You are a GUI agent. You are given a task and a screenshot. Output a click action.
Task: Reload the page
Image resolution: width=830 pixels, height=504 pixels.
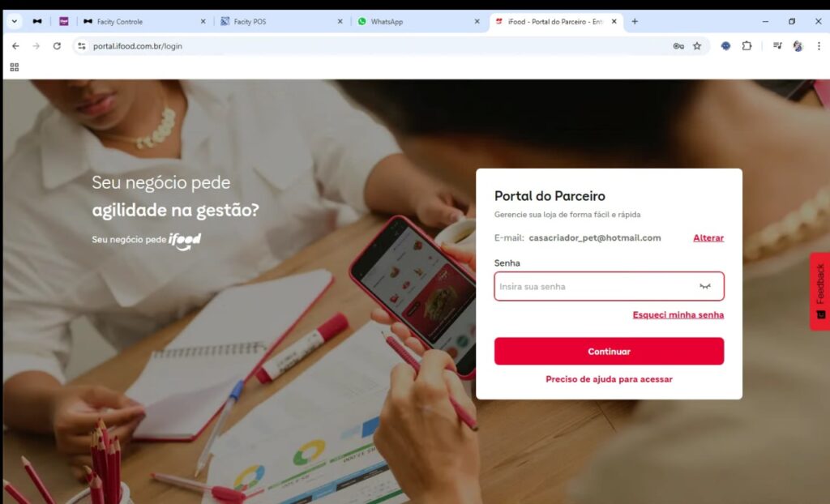58,46
